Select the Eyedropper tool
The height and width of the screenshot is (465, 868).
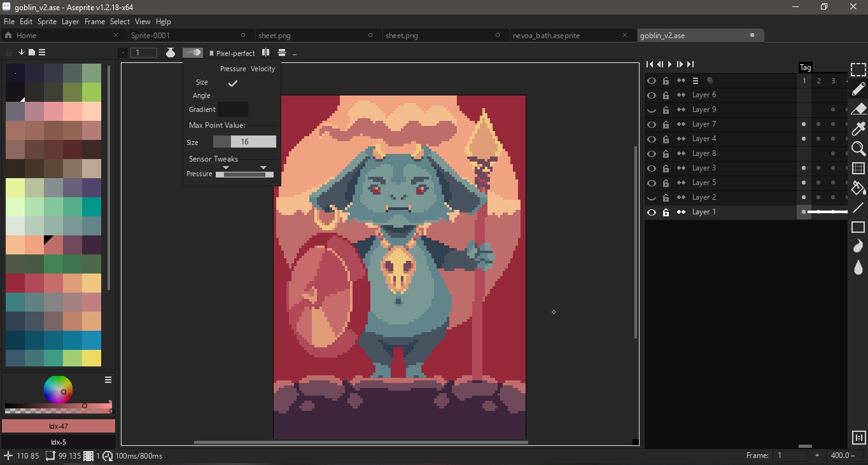(858, 129)
